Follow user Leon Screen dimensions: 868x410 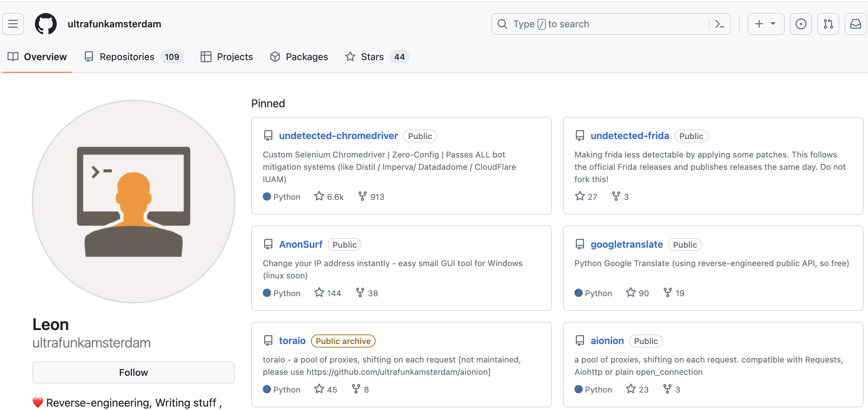pos(134,372)
